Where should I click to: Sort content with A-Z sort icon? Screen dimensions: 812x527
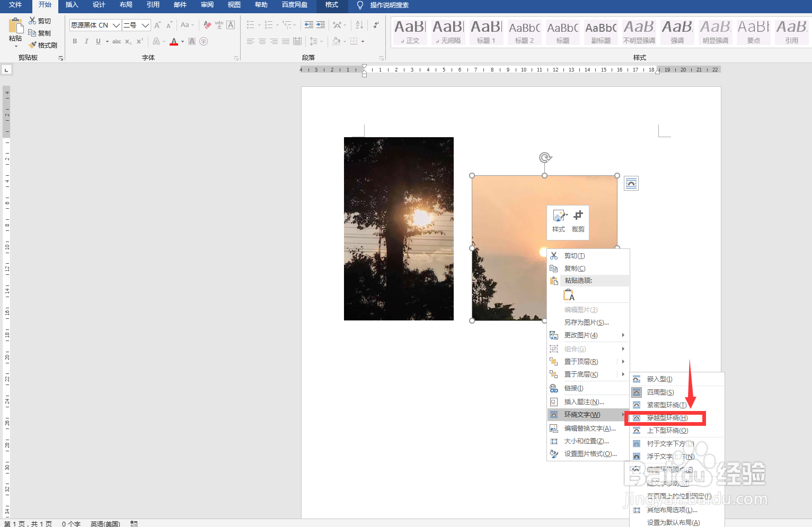click(359, 25)
